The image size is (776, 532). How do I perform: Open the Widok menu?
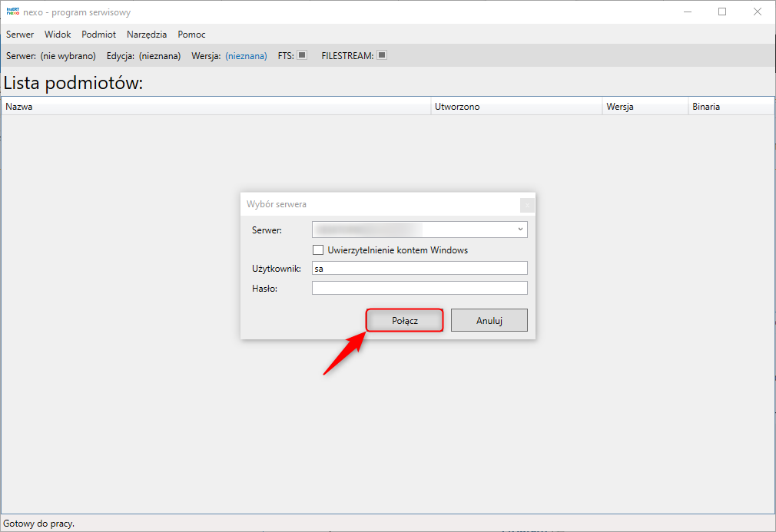pyautogui.click(x=58, y=34)
